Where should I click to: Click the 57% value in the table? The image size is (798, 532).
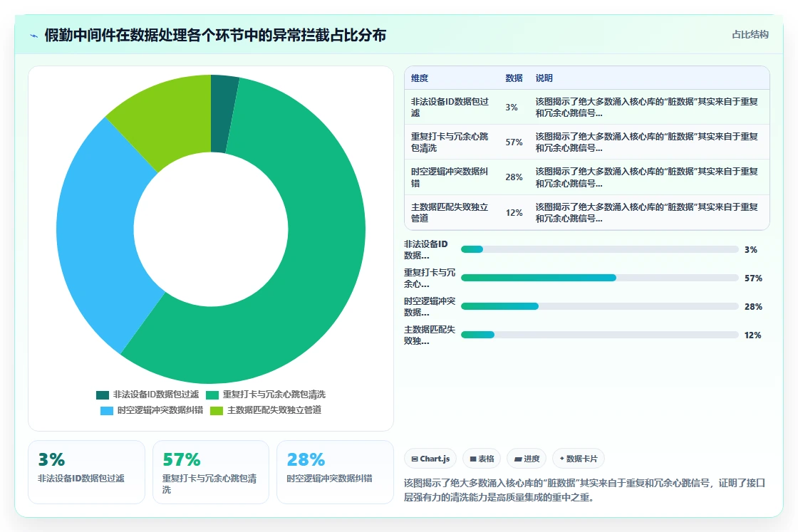(x=514, y=142)
